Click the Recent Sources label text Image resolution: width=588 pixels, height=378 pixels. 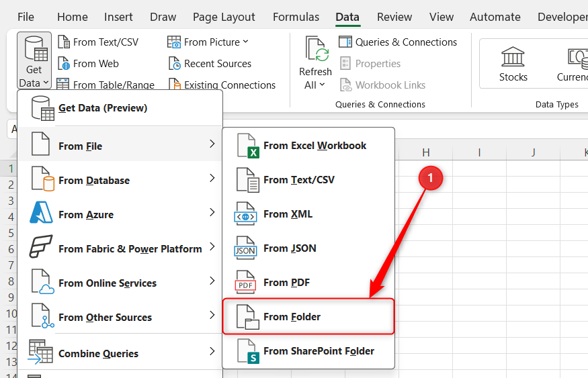pos(218,64)
